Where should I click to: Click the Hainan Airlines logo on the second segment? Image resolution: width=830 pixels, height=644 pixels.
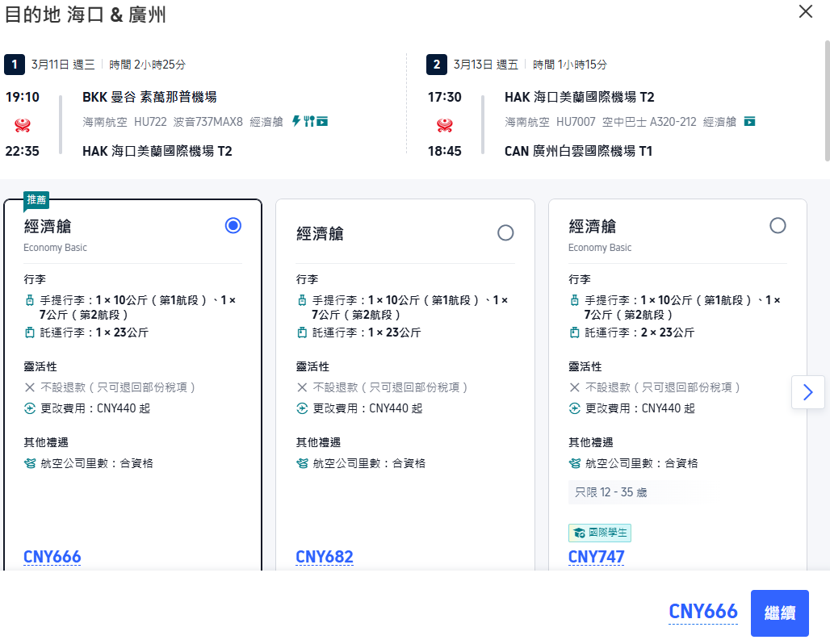tap(444, 125)
